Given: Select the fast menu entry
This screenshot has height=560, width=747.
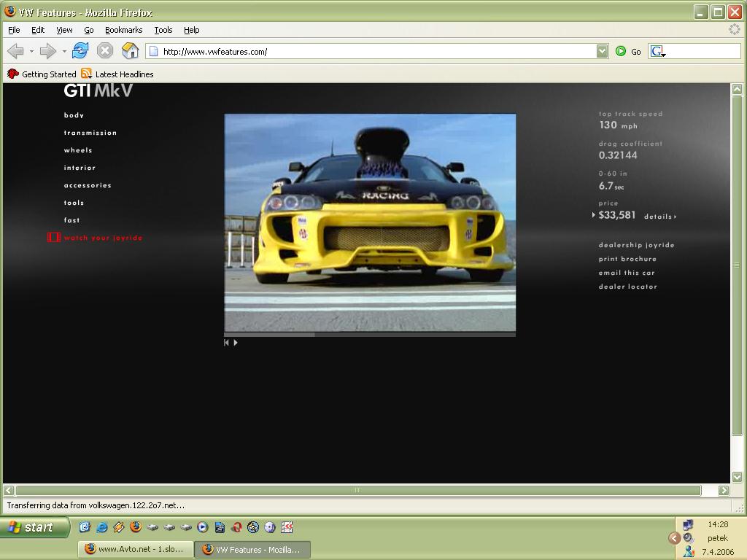Looking at the screenshot, I should [72, 220].
